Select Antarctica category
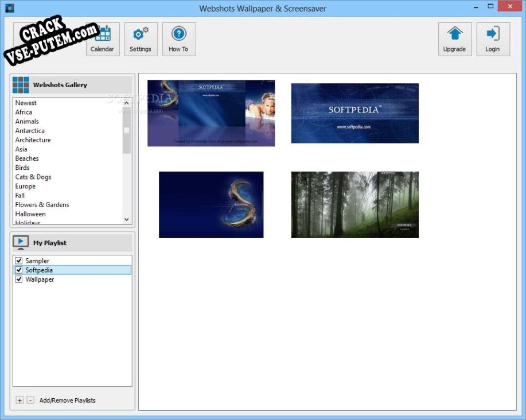The width and height of the screenshot is (526, 420). pyautogui.click(x=30, y=131)
